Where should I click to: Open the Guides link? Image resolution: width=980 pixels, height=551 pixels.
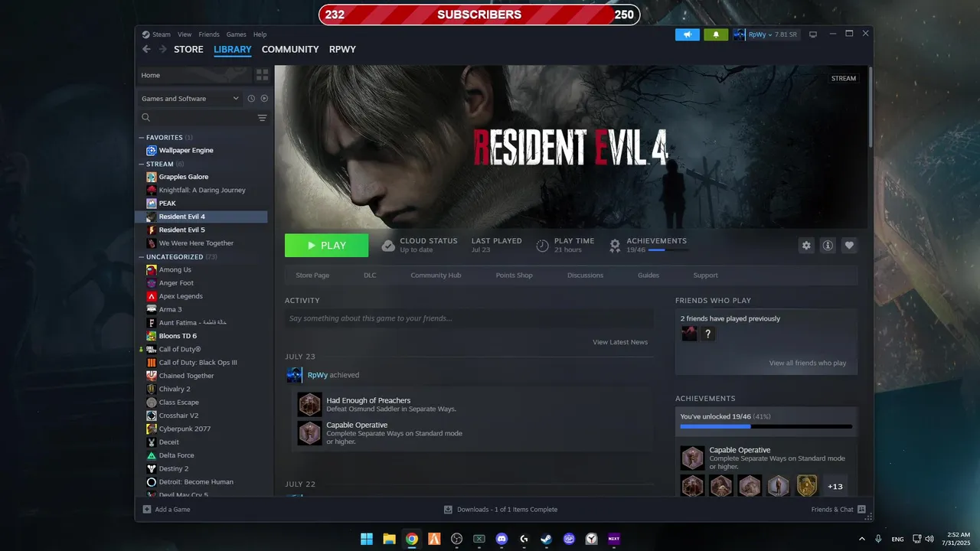click(x=648, y=275)
